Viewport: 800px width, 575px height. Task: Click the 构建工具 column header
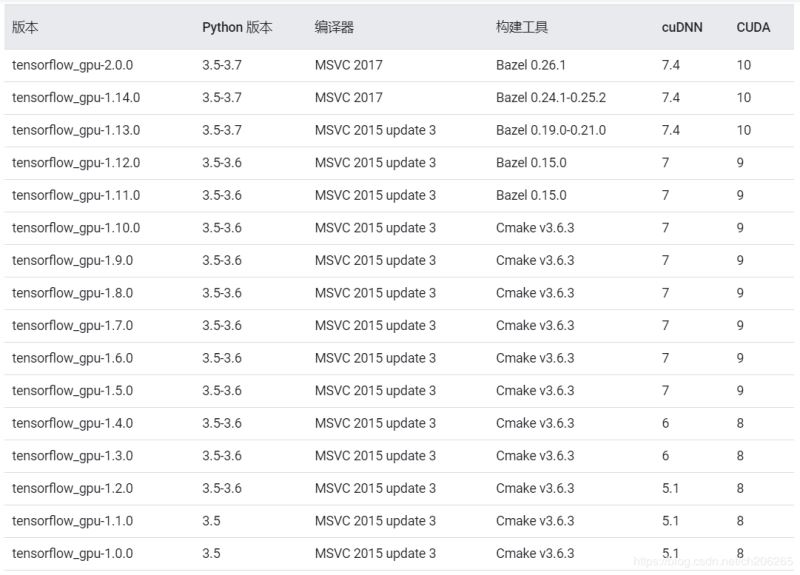tap(522, 28)
